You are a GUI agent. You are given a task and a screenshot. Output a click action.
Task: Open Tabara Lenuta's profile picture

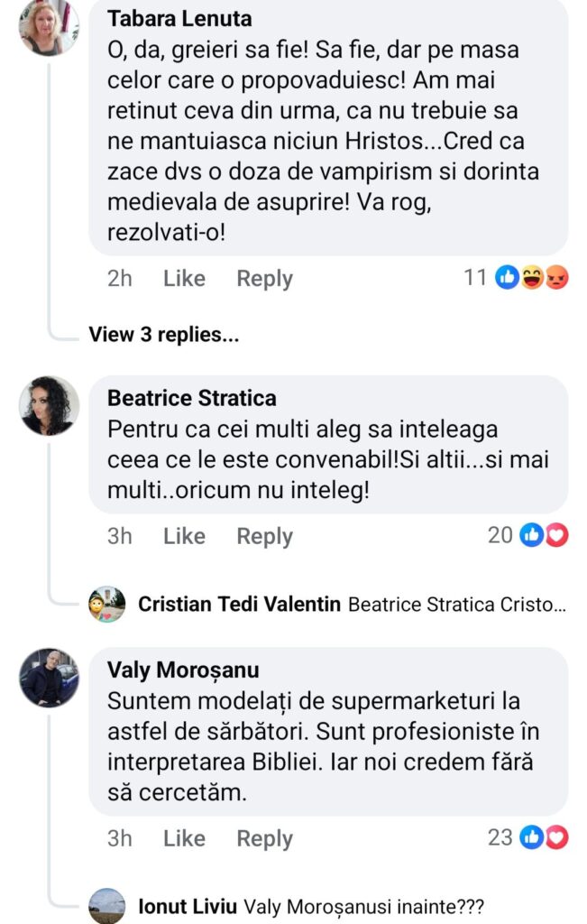(x=49, y=27)
